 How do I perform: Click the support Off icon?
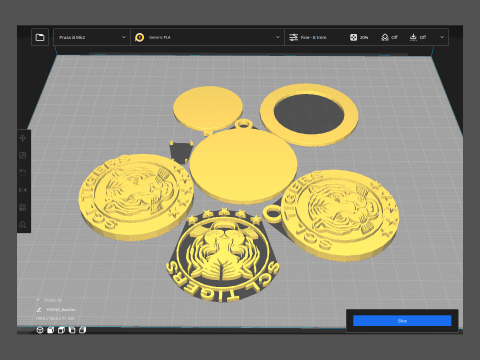click(385, 37)
